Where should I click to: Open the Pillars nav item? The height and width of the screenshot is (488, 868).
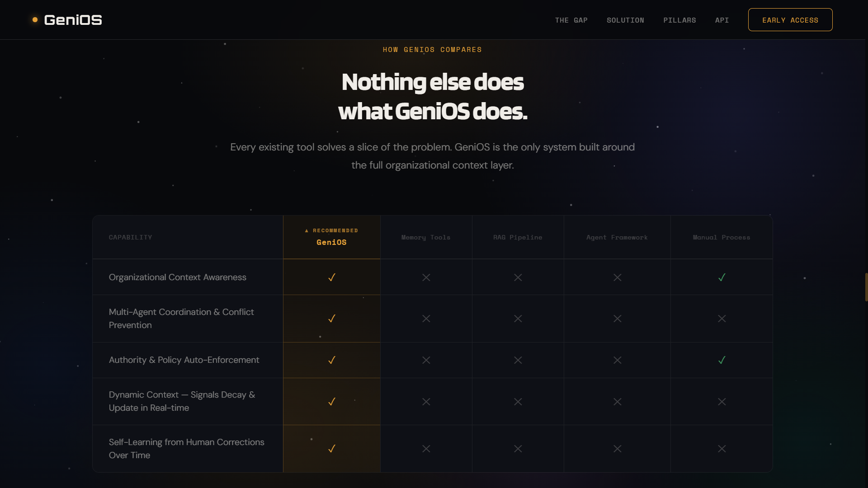pos(679,20)
